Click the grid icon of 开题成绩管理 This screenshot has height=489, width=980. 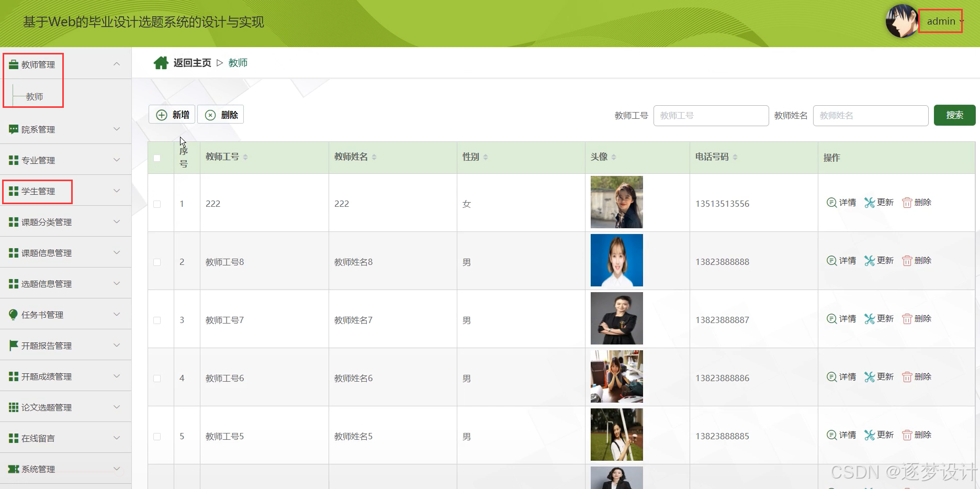coord(14,376)
